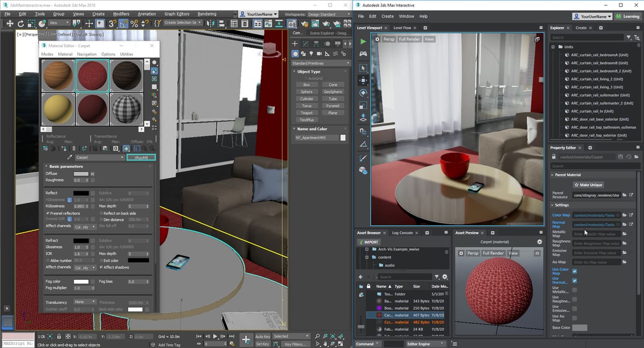The height and width of the screenshot is (348, 644).
Task: Select the yellow material sphere thumbnail
Action: tap(58, 109)
